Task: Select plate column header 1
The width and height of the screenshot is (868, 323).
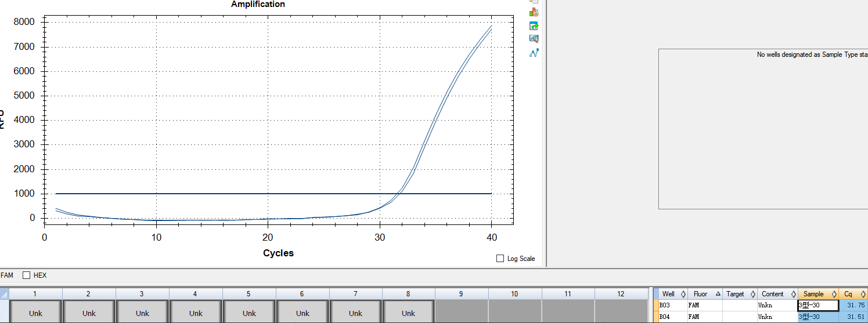Action: (35, 294)
